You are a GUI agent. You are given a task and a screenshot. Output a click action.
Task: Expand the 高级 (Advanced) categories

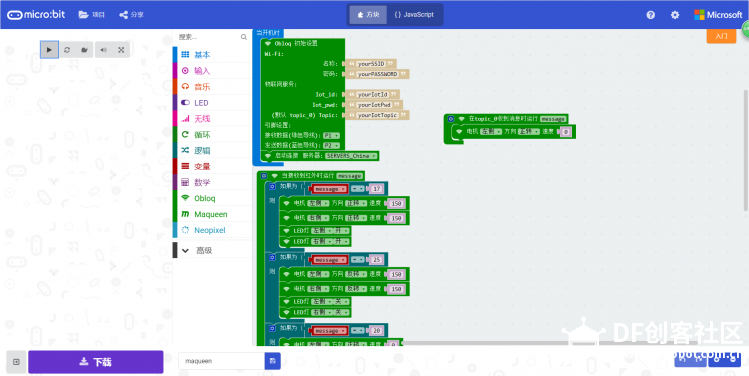click(x=212, y=250)
